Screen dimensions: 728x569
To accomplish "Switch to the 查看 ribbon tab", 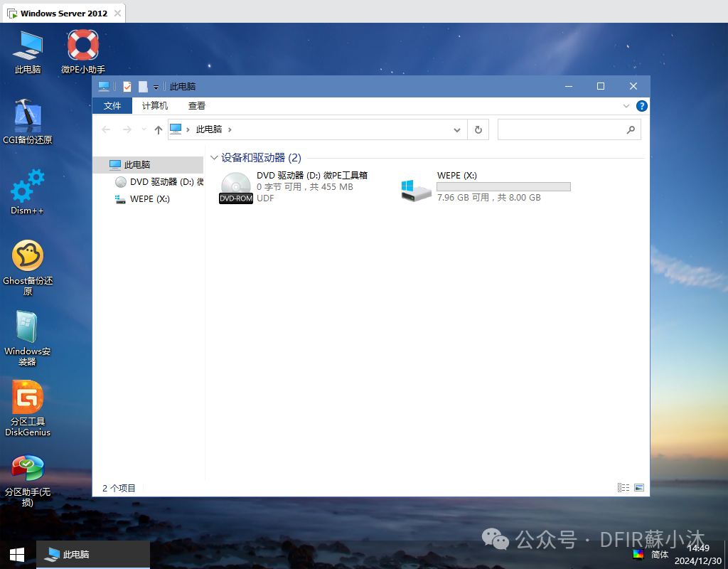I will [x=197, y=106].
